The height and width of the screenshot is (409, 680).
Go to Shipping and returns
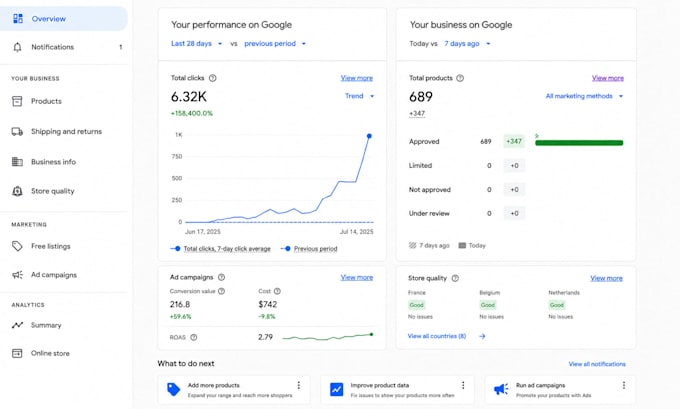pyautogui.click(x=64, y=131)
